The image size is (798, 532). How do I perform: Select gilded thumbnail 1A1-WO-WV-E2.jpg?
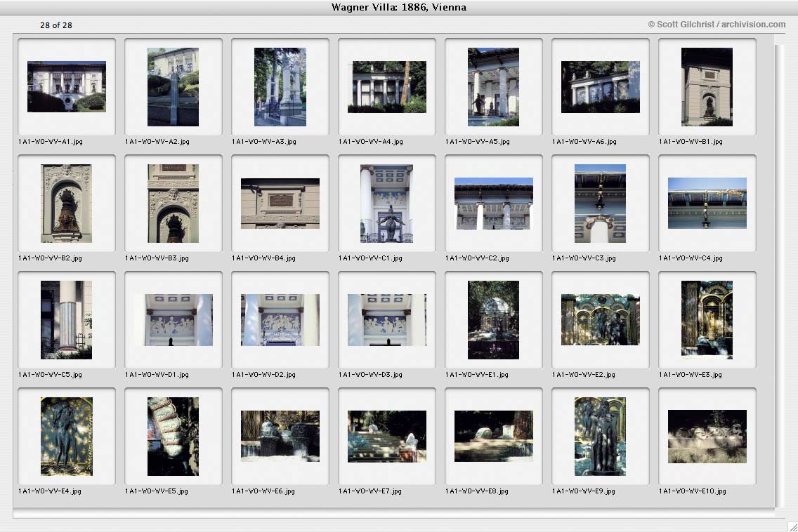[x=601, y=319]
